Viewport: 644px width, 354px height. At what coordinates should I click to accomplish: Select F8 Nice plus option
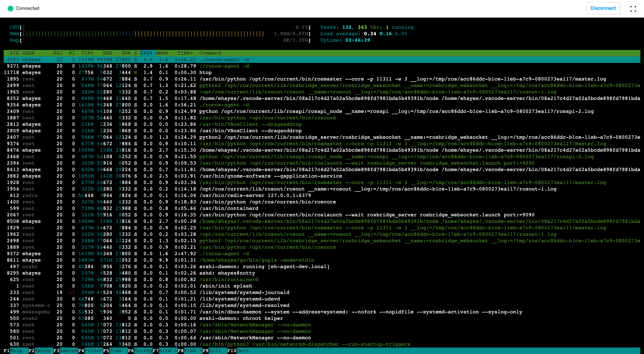tap(190, 351)
